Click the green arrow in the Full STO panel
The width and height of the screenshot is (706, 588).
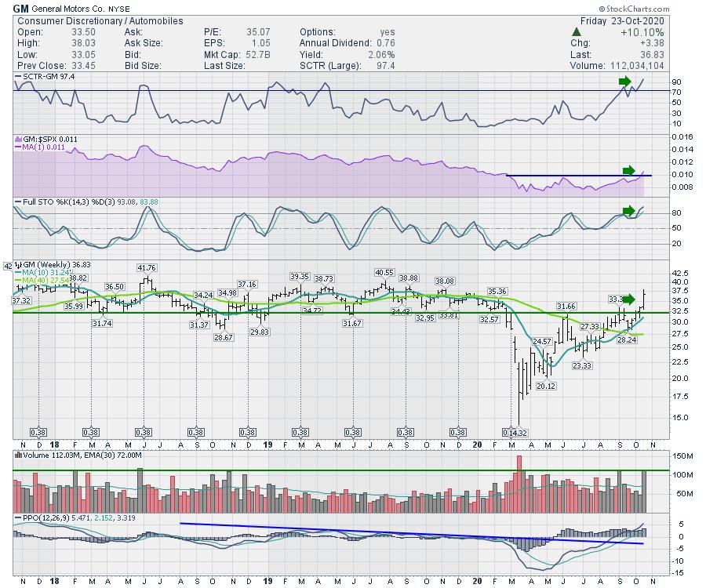point(628,210)
